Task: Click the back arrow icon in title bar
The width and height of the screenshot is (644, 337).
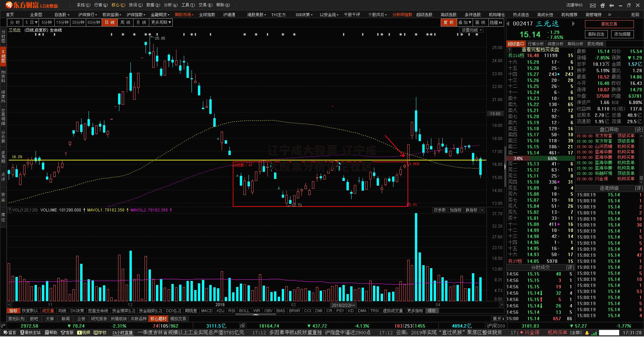Action: coord(611,5)
